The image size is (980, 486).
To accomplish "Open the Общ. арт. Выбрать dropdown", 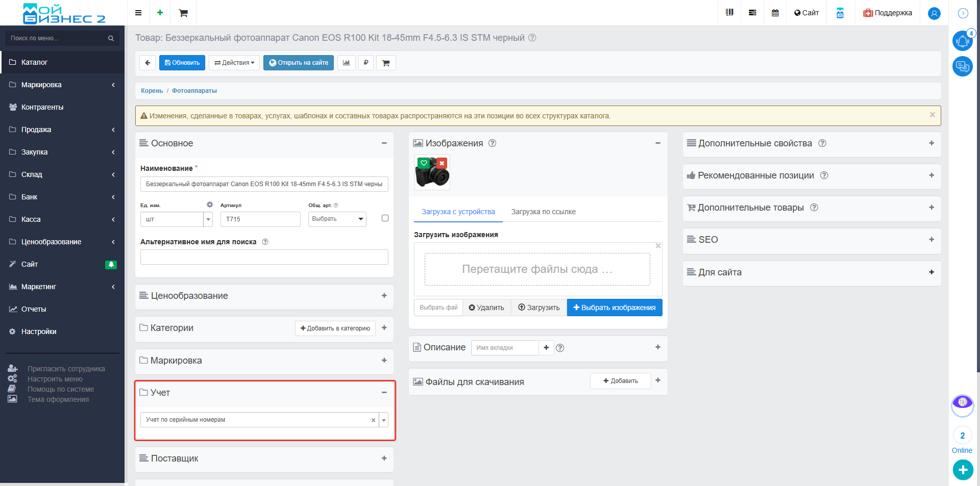I will click(x=337, y=219).
